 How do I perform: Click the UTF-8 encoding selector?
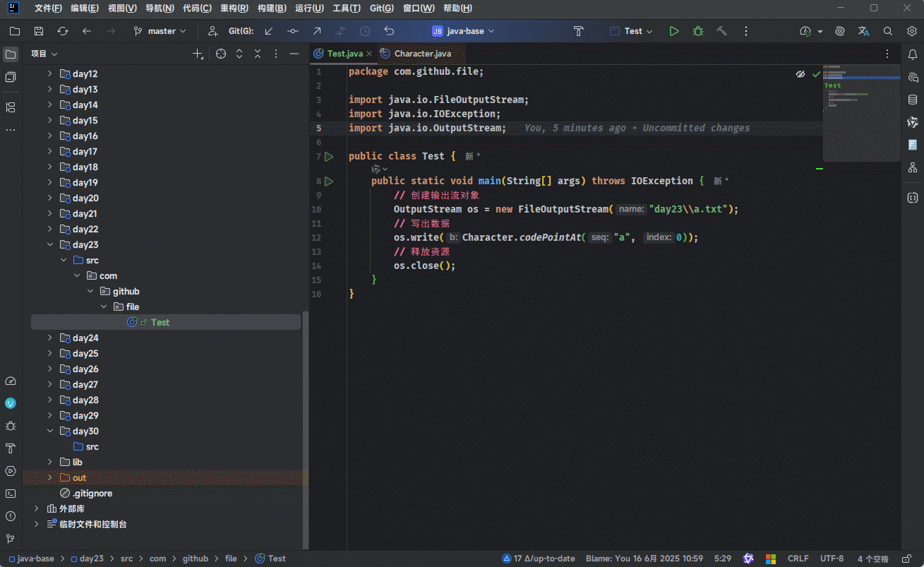[832, 559]
